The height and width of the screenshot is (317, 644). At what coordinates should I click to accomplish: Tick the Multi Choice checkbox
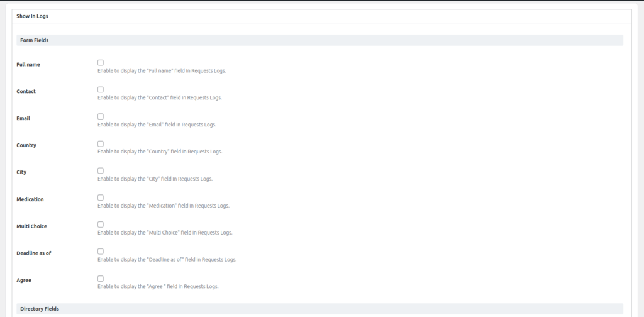pos(101,225)
